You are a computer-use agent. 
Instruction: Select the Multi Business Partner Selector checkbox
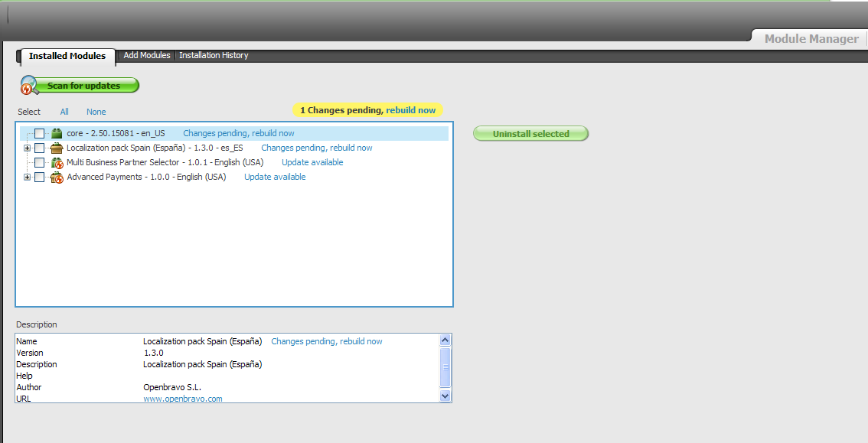(40, 163)
